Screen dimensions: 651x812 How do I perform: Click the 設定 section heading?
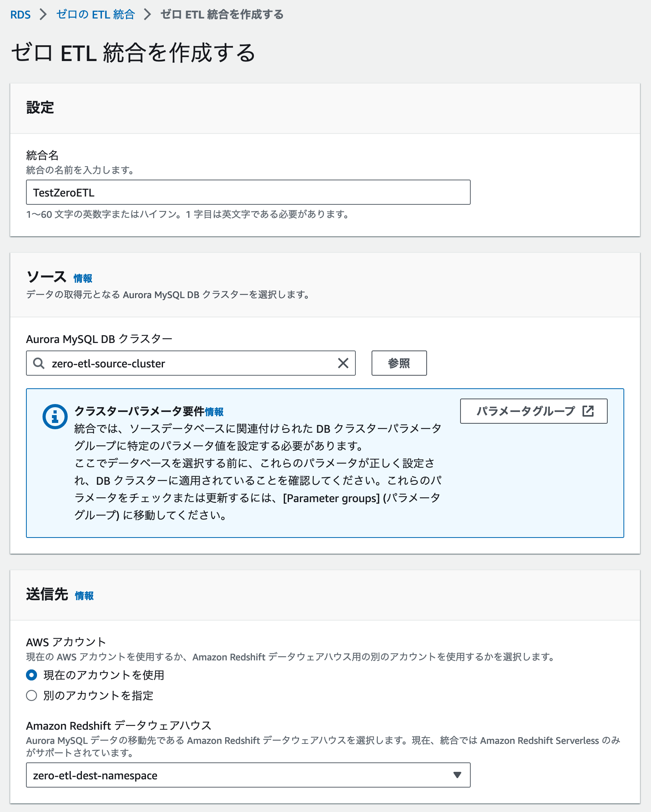40,108
